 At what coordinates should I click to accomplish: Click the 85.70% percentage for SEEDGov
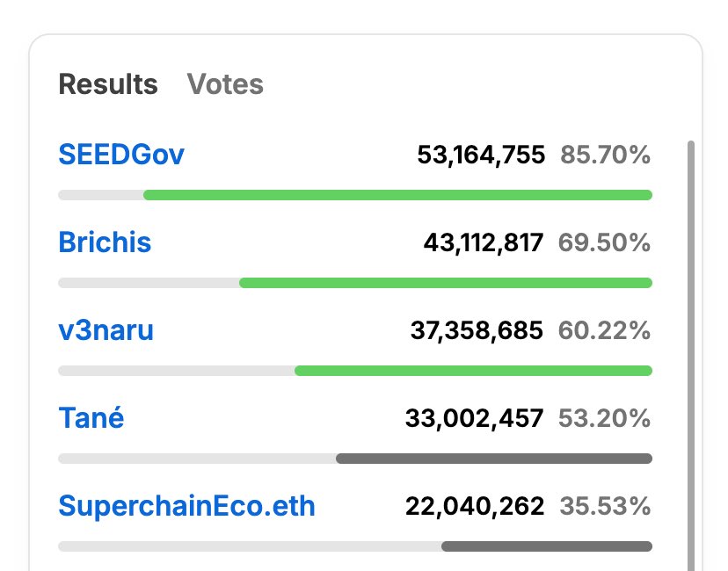(x=605, y=155)
